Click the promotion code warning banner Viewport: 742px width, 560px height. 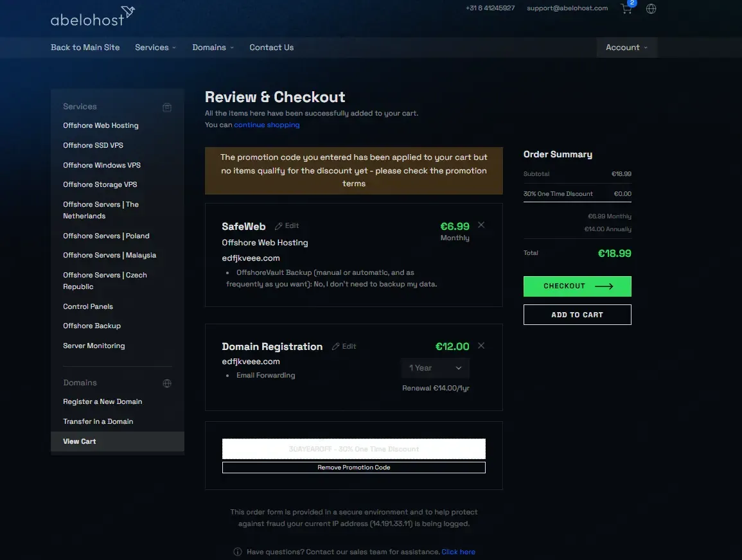point(354,171)
